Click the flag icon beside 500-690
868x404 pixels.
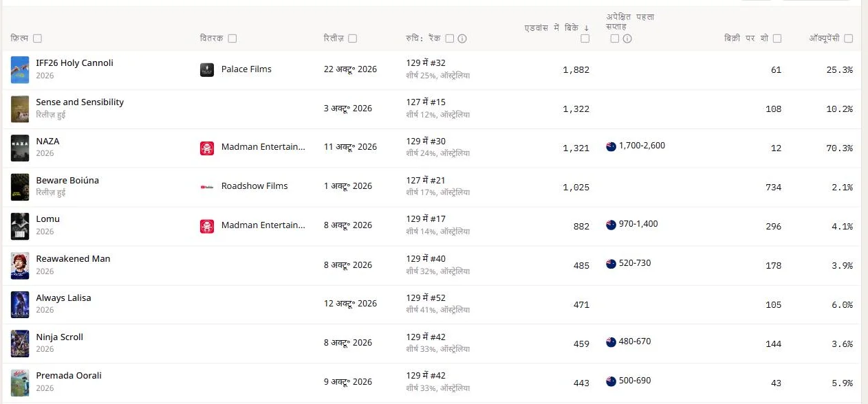point(611,381)
